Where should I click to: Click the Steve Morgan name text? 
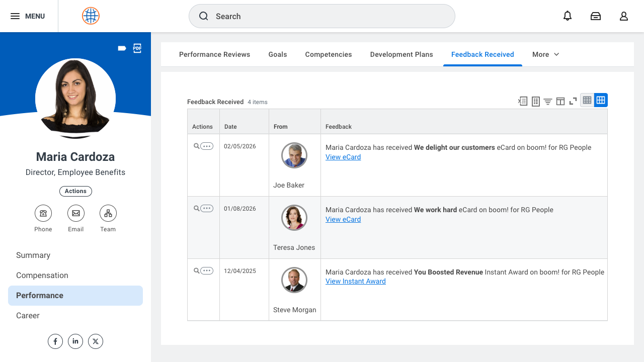pyautogui.click(x=295, y=310)
